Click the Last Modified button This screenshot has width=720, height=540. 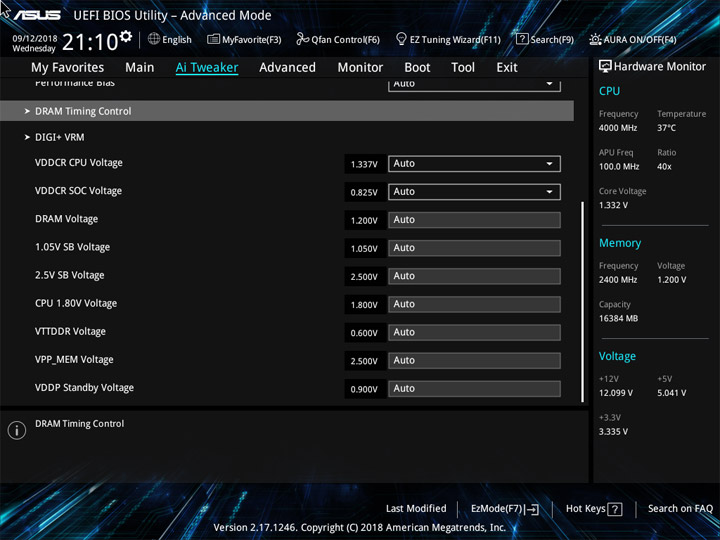pyautogui.click(x=416, y=508)
